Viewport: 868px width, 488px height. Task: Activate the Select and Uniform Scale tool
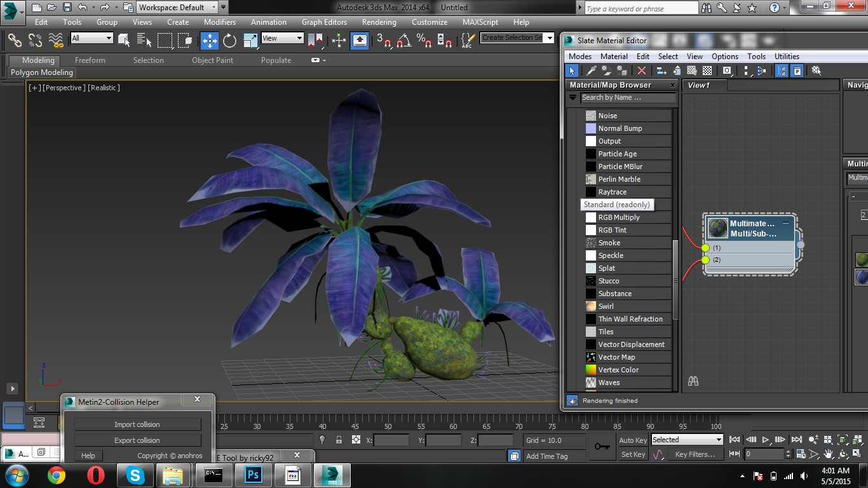point(251,41)
